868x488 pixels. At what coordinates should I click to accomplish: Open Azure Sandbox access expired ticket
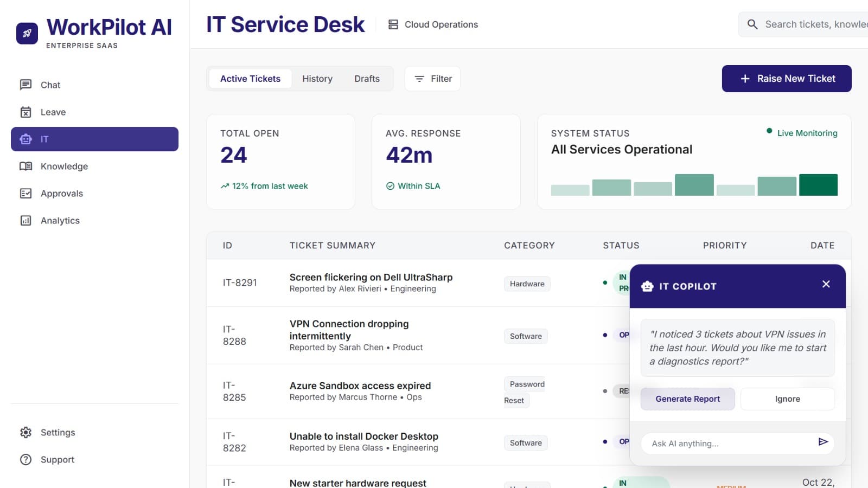click(x=360, y=386)
